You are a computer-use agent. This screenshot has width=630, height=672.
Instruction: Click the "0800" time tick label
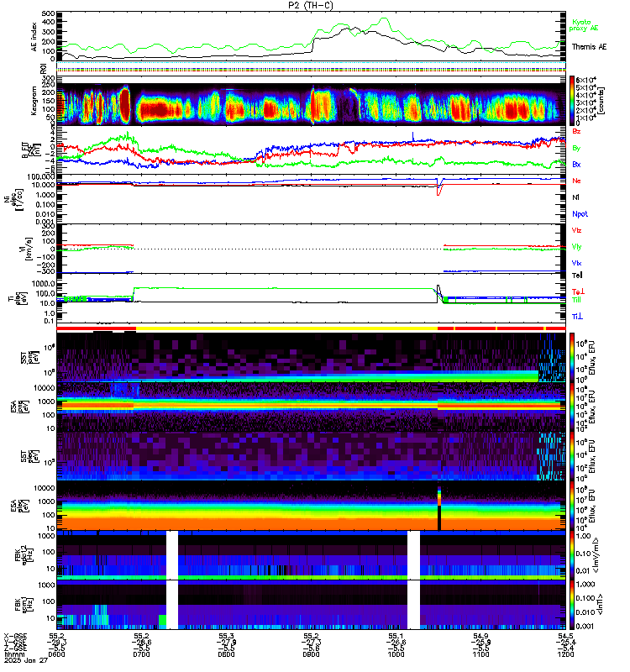tap(226, 654)
